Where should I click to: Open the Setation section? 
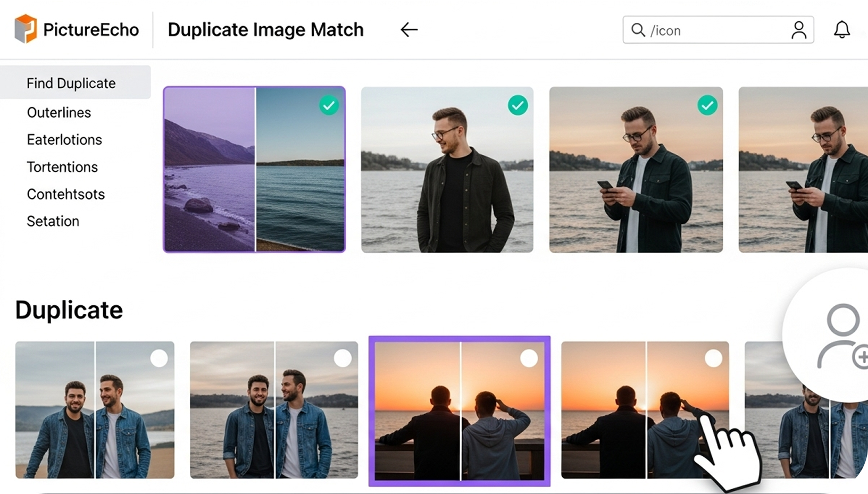tap(53, 221)
